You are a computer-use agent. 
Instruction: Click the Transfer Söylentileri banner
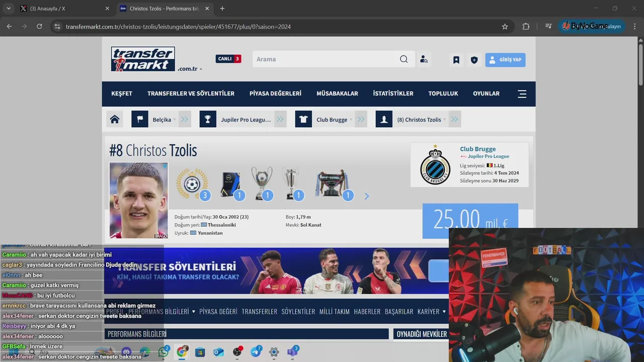[276, 270]
